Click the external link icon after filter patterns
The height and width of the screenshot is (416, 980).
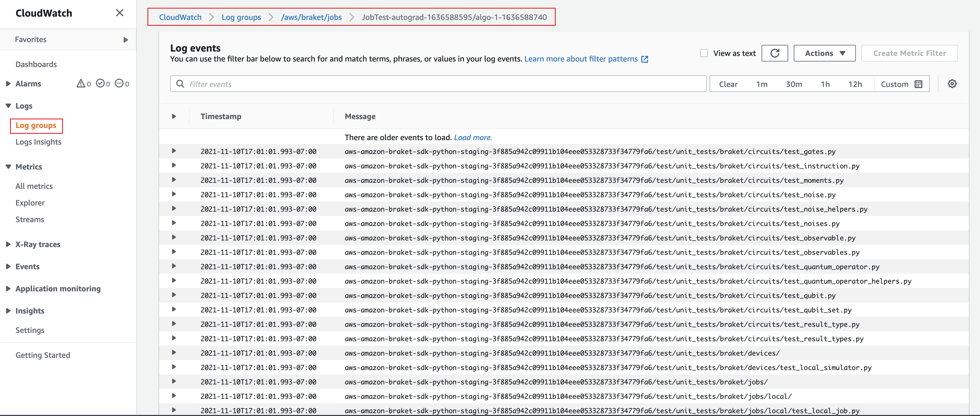[x=644, y=59]
